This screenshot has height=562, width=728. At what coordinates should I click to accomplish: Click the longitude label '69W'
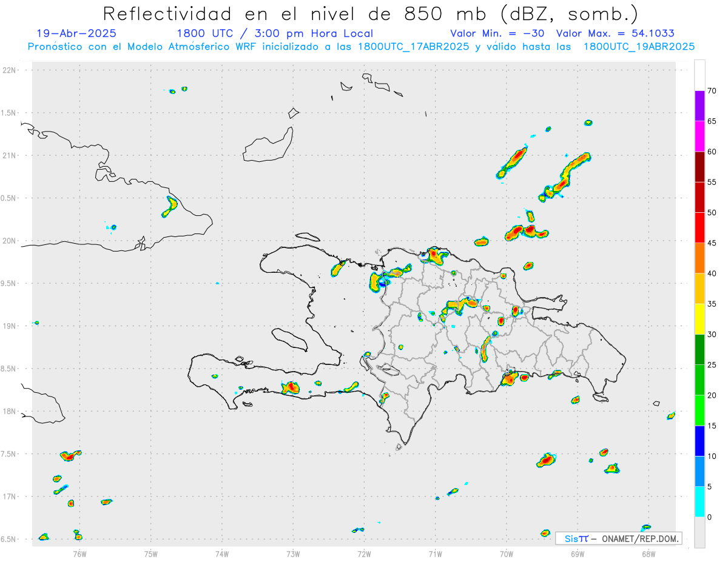pyautogui.click(x=578, y=553)
